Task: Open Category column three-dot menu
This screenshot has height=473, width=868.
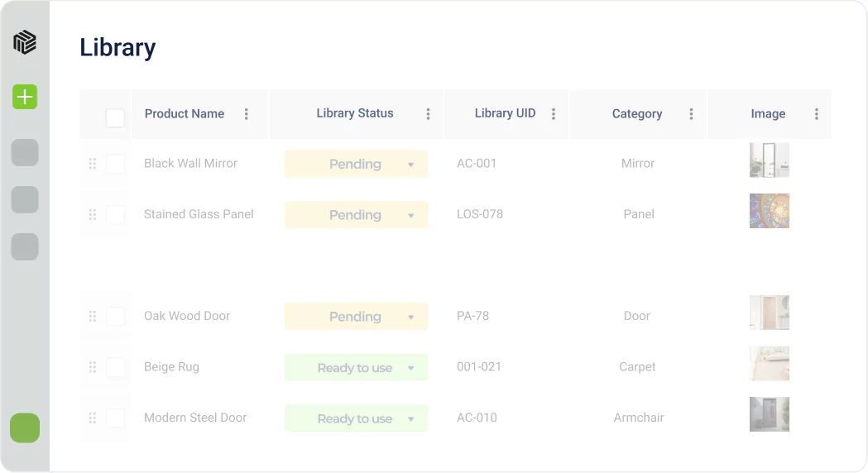Action: pos(691,114)
